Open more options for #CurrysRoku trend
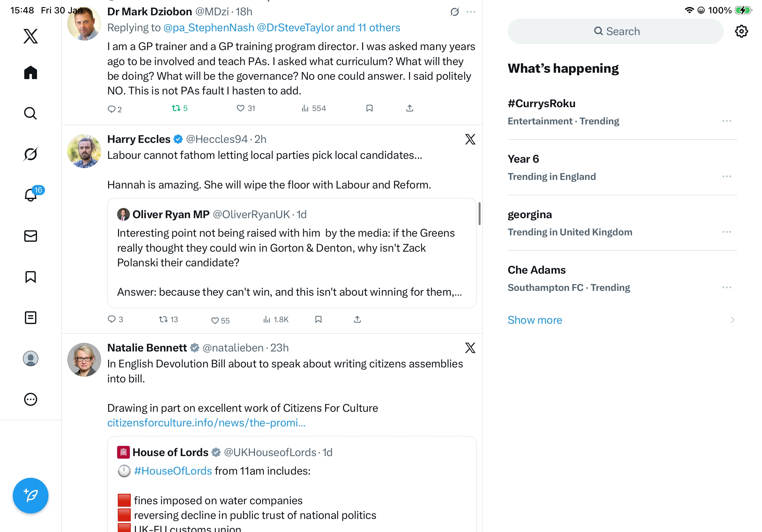The width and height of the screenshot is (762, 532). click(x=727, y=121)
